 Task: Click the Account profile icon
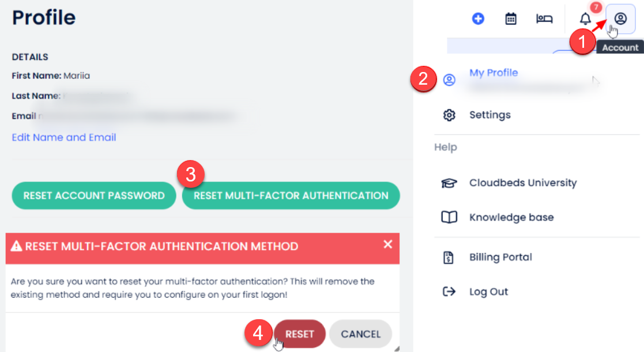620,19
